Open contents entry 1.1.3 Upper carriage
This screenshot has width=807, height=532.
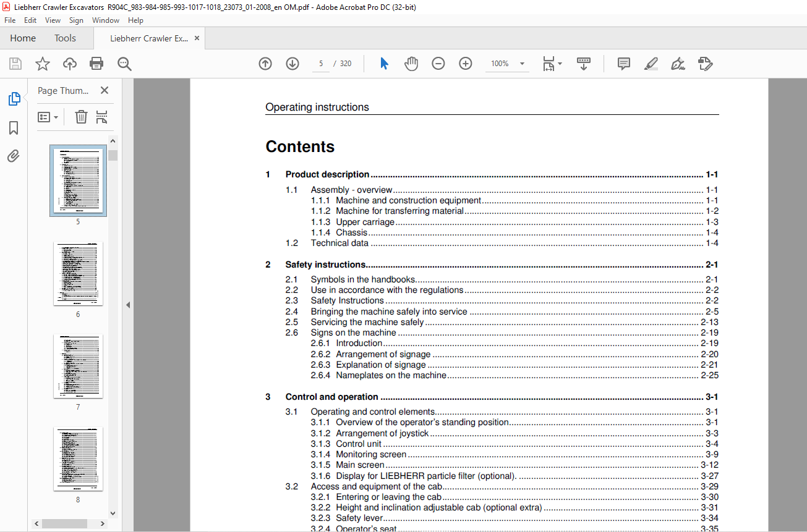(x=515, y=222)
